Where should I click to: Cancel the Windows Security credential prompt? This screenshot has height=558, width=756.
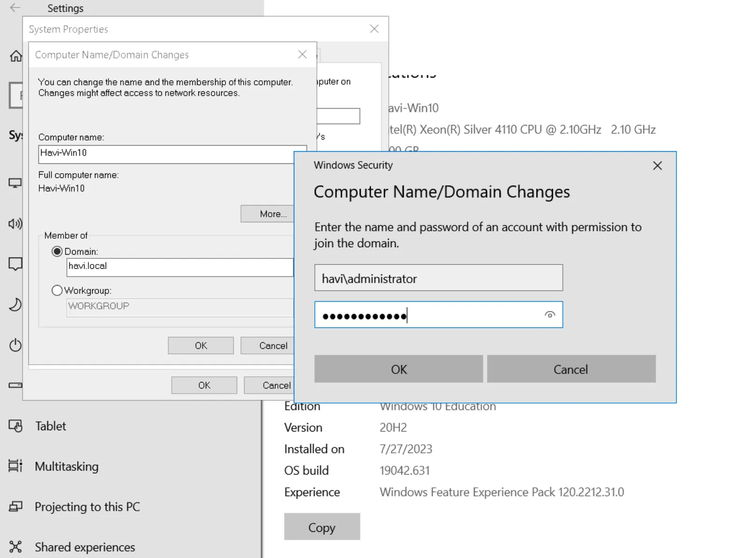tap(571, 369)
